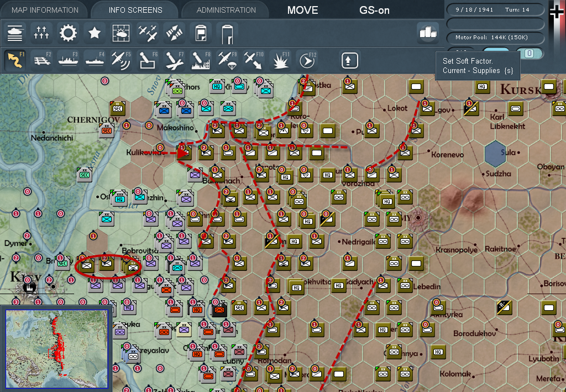Viewport: 566px width, 392px height.
Task: Select air transfer mode (F10)
Action: pyautogui.click(x=254, y=60)
